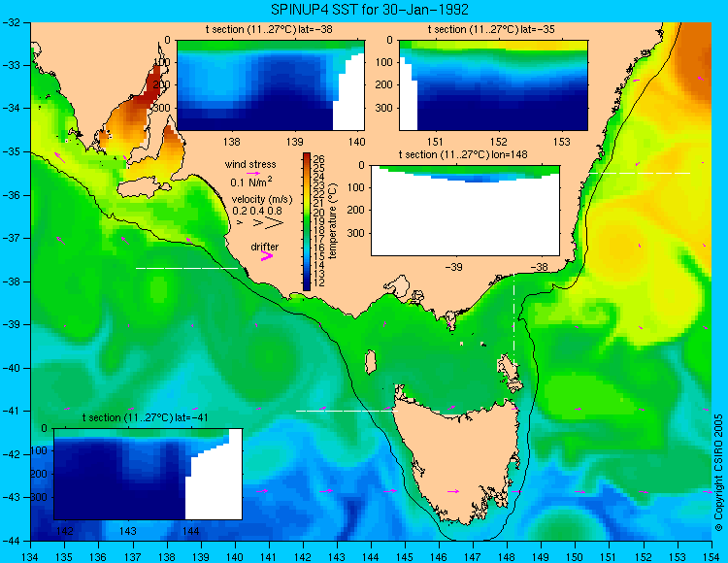This screenshot has width=728, height=563.
Task: Click the '134' main longitude axis label
Action: click(x=31, y=557)
